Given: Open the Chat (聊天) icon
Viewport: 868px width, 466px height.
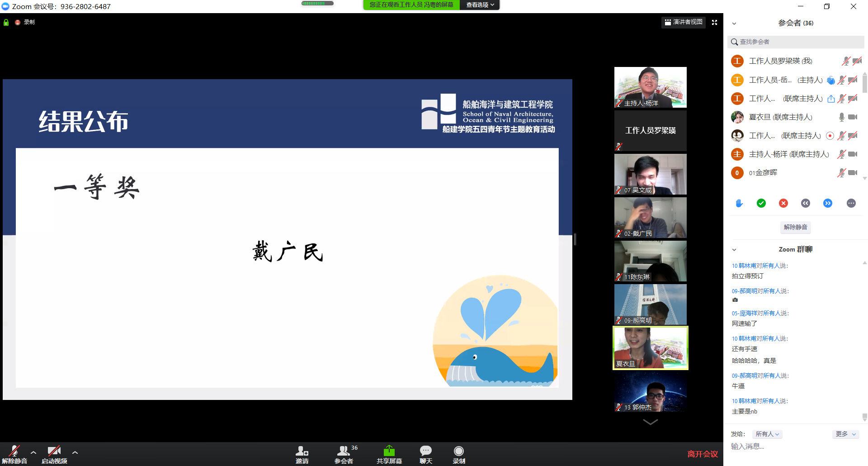Looking at the screenshot, I should click(x=425, y=452).
